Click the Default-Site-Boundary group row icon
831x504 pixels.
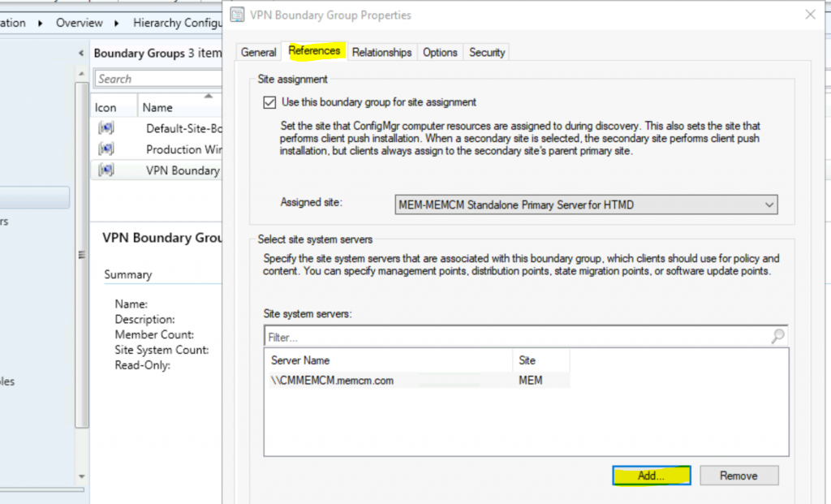(x=105, y=128)
